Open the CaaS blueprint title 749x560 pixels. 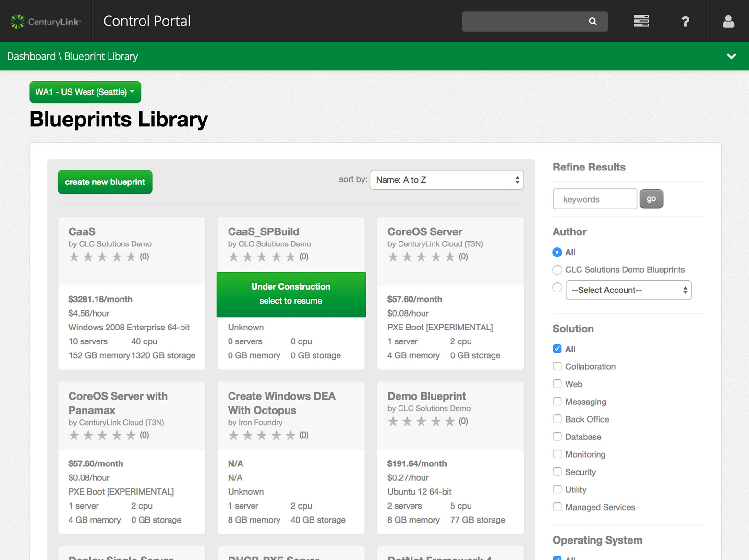[82, 231]
